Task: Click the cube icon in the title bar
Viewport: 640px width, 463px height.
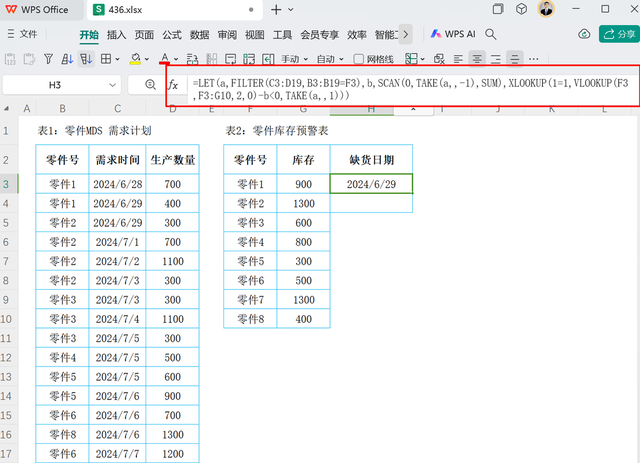Action: 521,9
